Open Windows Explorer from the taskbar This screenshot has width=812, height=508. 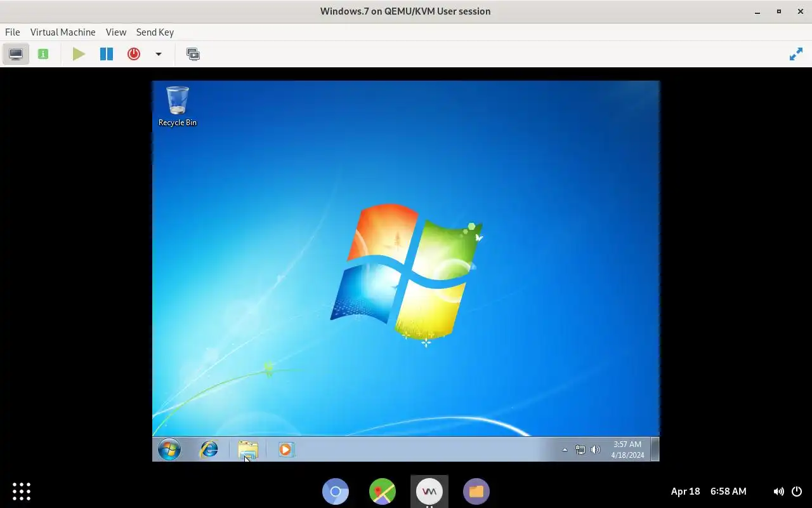click(248, 450)
